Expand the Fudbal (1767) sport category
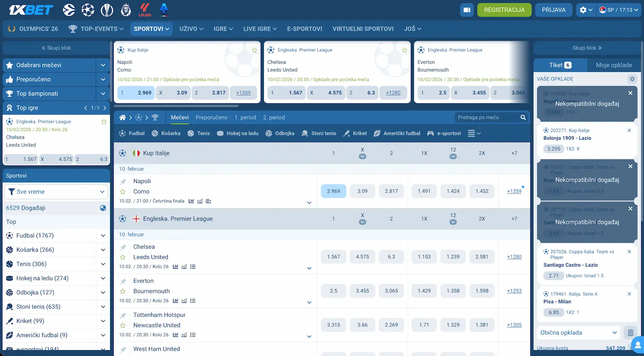 (x=103, y=236)
